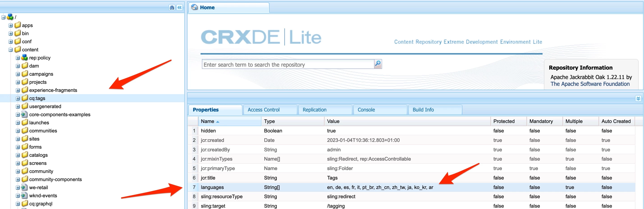Click the repository search input field
Screen dimensions: 644x209
[x=288, y=64]
